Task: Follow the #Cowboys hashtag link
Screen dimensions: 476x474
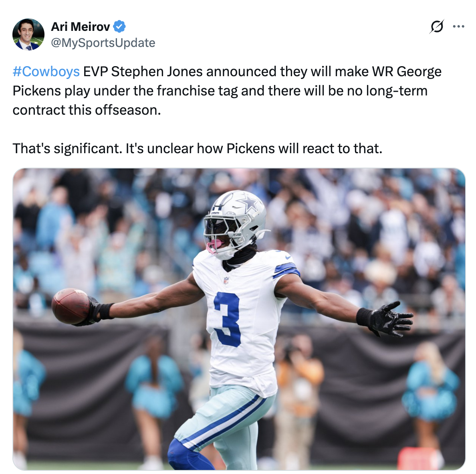Action: click(x=46, y=72)
